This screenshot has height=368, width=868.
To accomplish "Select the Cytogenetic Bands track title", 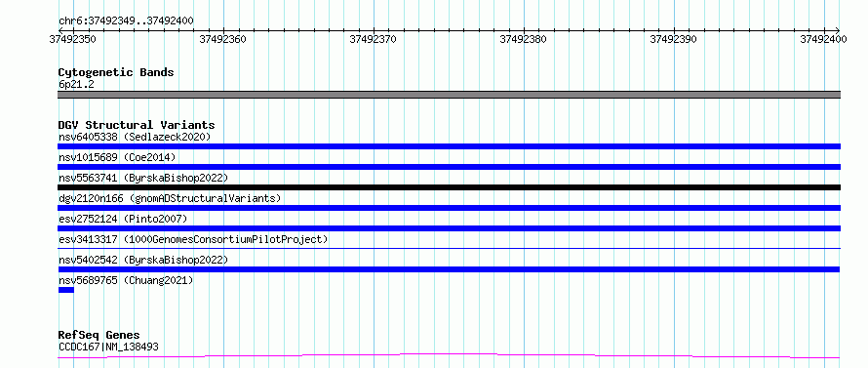I will tap(116, 72).
